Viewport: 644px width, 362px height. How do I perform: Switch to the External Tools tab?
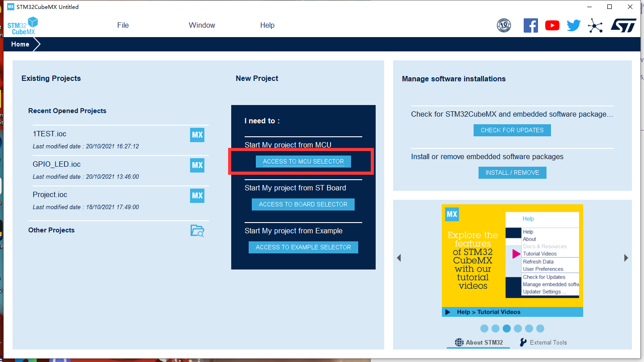(543, 342)
